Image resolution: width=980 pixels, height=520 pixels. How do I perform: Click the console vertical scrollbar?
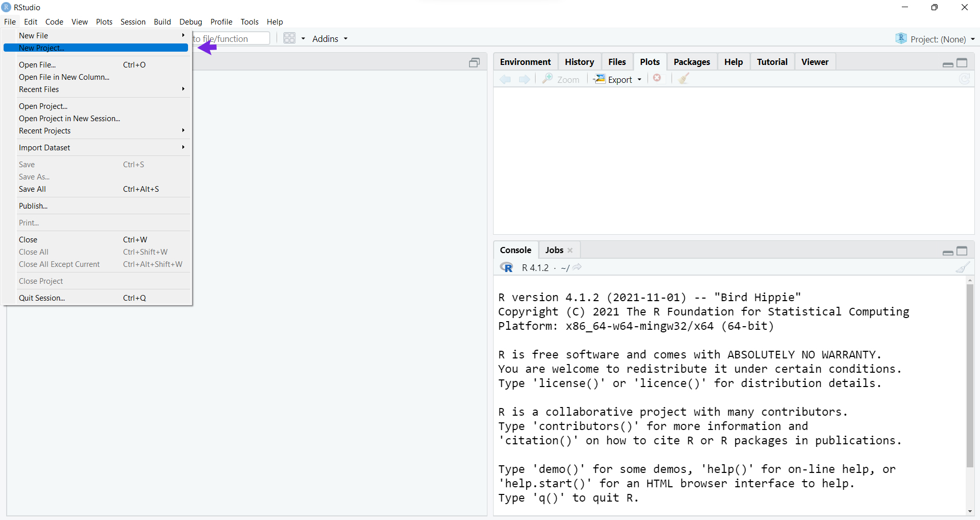coord(970,376)
